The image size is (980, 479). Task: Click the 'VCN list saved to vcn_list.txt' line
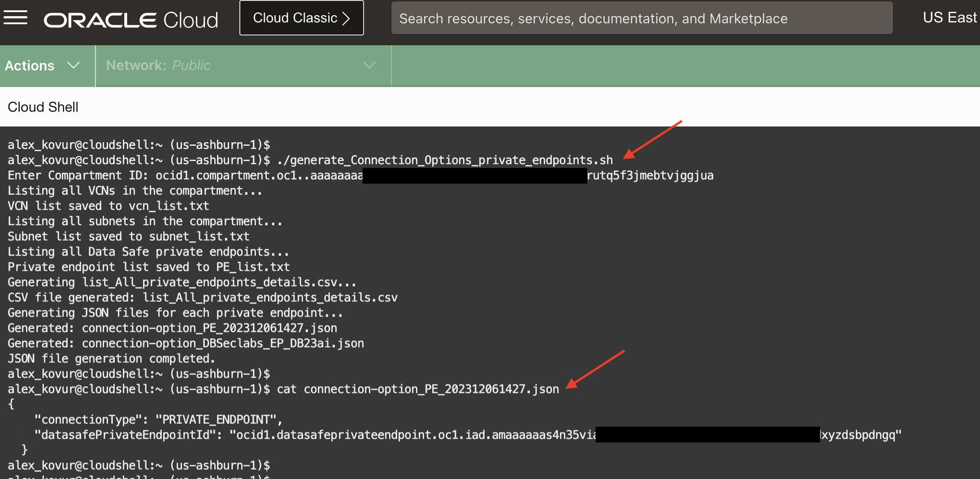click(x=108, y=206)
